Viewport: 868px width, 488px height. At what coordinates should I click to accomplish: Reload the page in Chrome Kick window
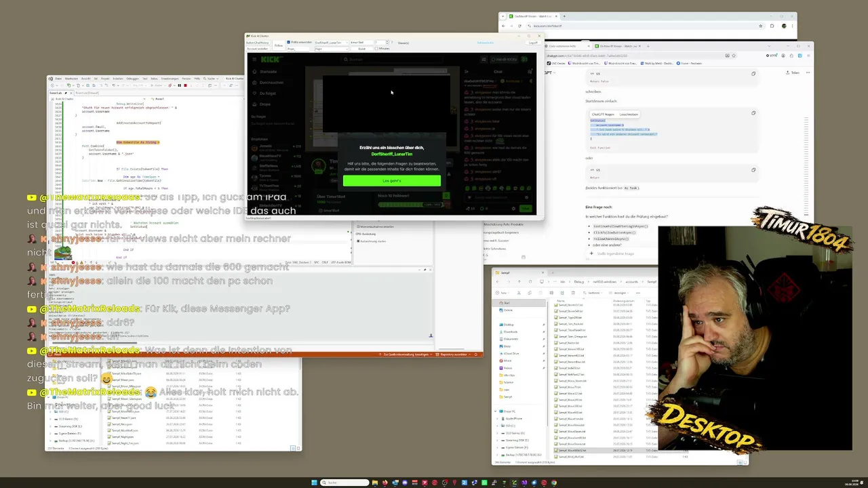pyautogui.click(x=519, y=26)
